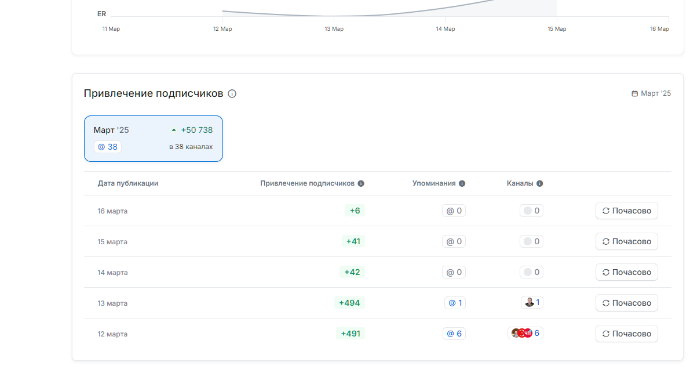
Task: Click channels badge 0 for 14 марта
Action: [532, 272]
